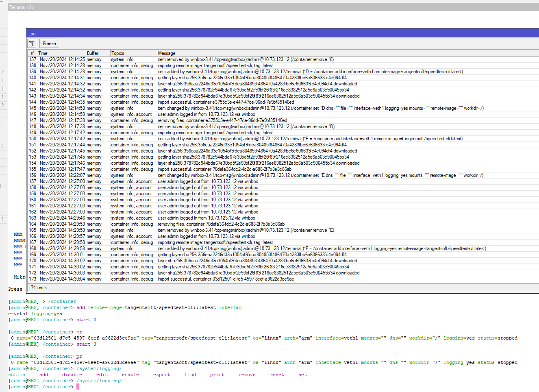This screenshot has height=392, width=539.
Task: Click the 'find' completion hint in terminal
Action: click(190, 375)
